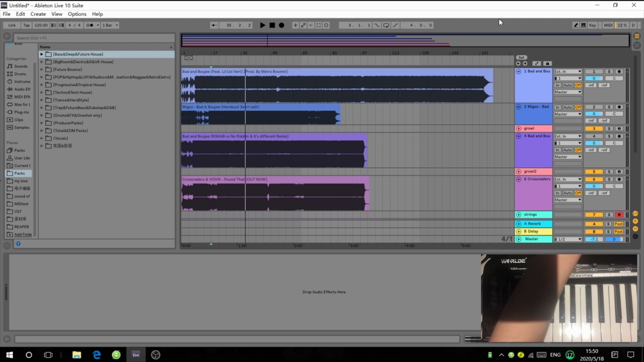Click the 120.00 tempo field

click(41, 25)
